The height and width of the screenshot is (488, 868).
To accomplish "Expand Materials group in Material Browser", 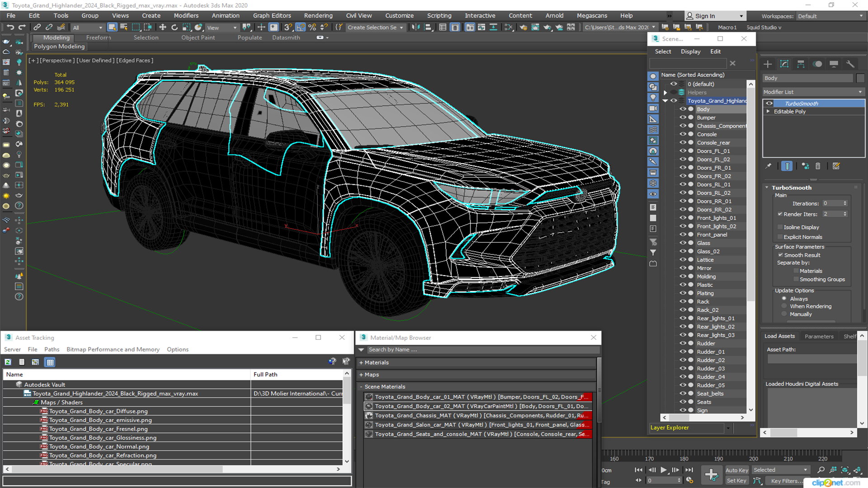I will [361, 363].
